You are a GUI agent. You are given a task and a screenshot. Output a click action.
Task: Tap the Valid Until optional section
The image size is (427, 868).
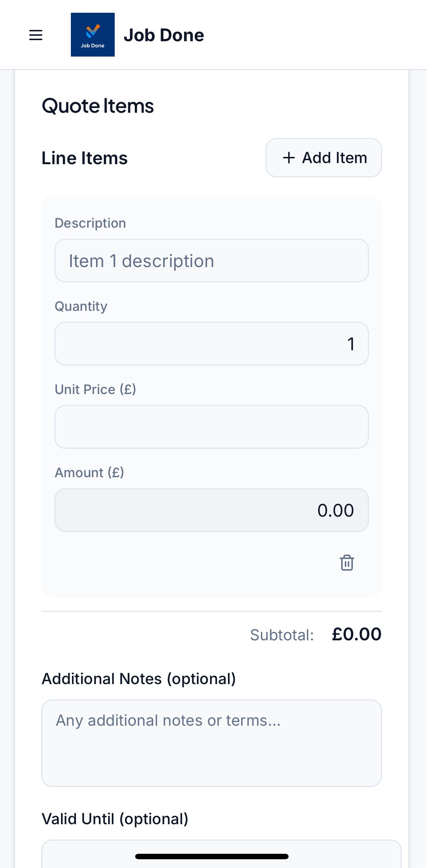click(x=115, y=818)
